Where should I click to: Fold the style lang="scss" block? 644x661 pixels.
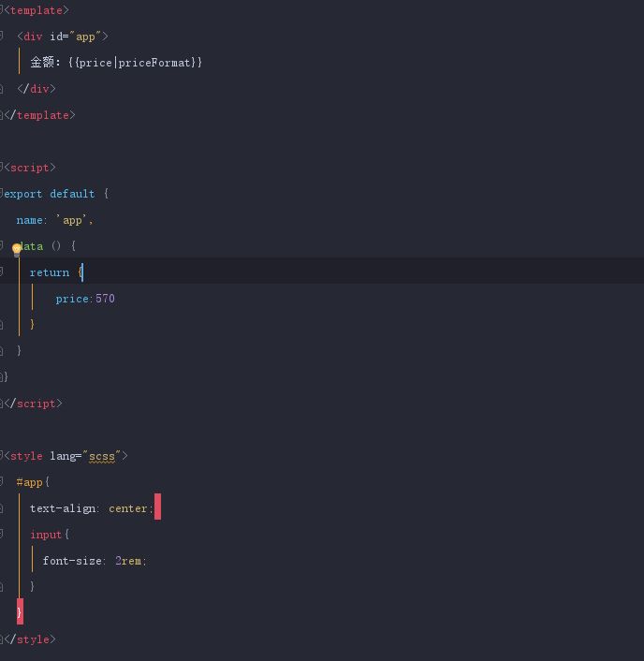point(3,456)
